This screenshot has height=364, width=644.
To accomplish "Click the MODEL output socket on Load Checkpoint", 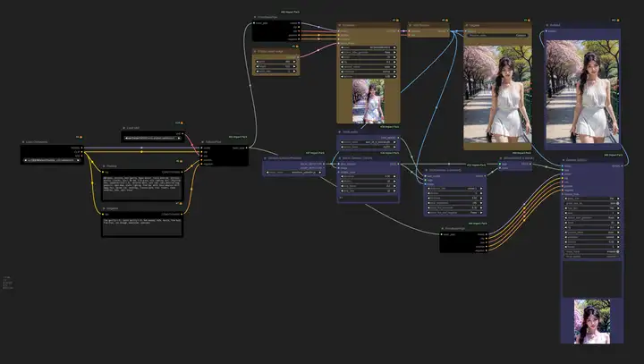I will click(x=81, y=148).
